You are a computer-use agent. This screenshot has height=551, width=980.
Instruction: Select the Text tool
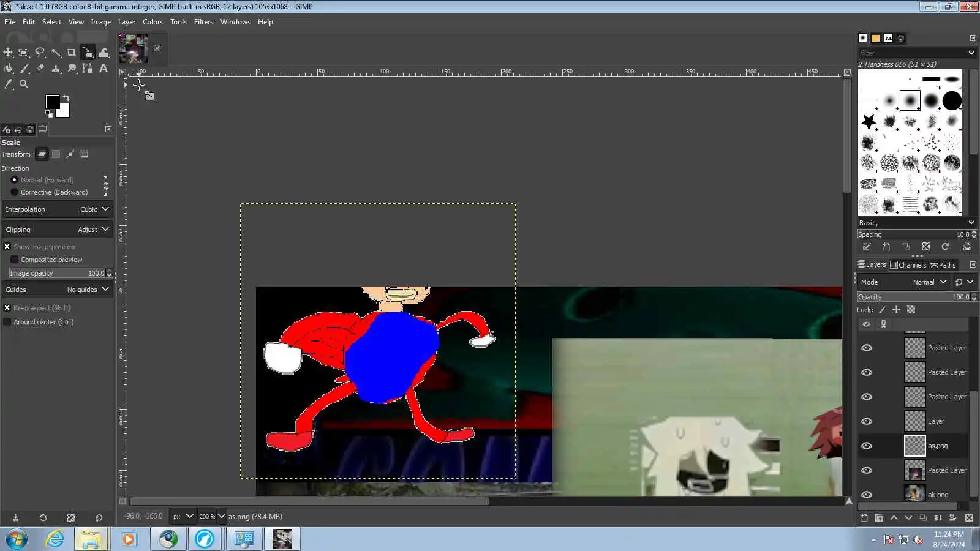click(104, 69)
